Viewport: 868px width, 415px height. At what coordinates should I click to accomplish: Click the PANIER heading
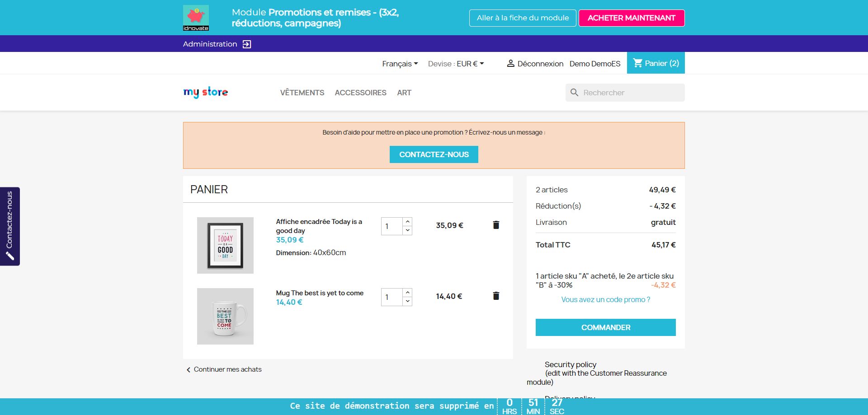click(x=209, y=190)
